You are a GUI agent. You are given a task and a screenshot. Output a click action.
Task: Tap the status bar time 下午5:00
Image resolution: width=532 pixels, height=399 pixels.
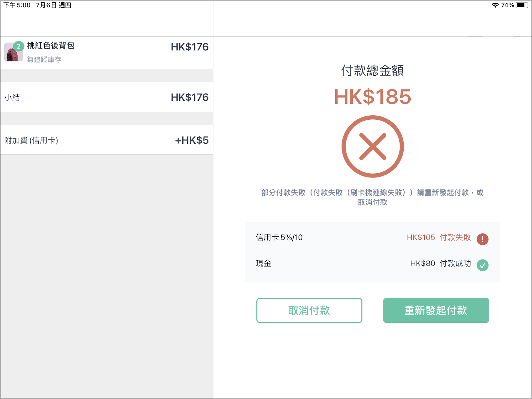click(17, 5)
